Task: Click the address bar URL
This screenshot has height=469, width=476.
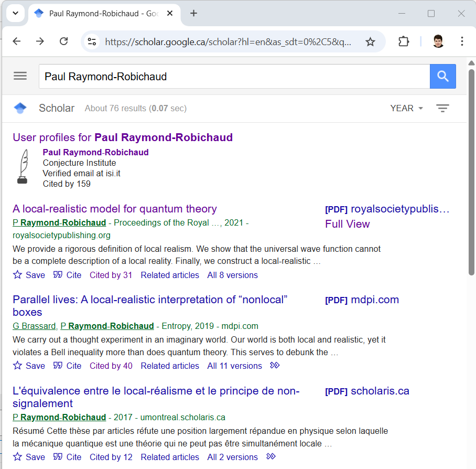Action: pos(228,41)
